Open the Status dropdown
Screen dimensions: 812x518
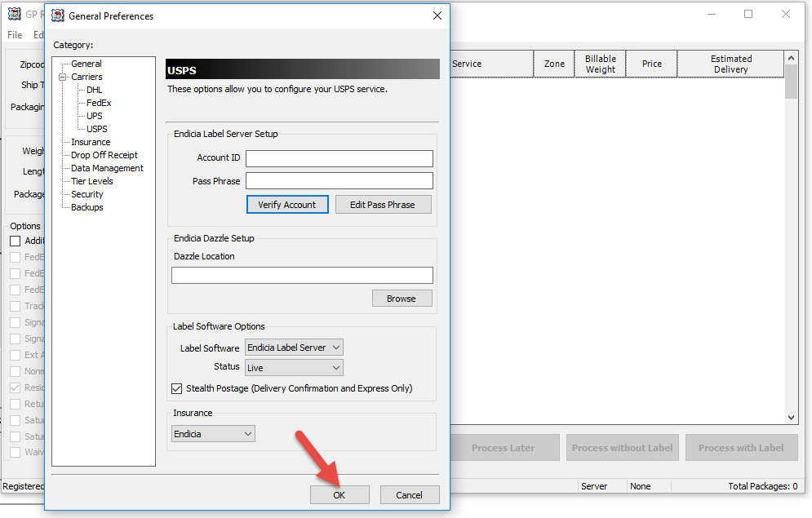pyautogui.click(x=294, y=367)
